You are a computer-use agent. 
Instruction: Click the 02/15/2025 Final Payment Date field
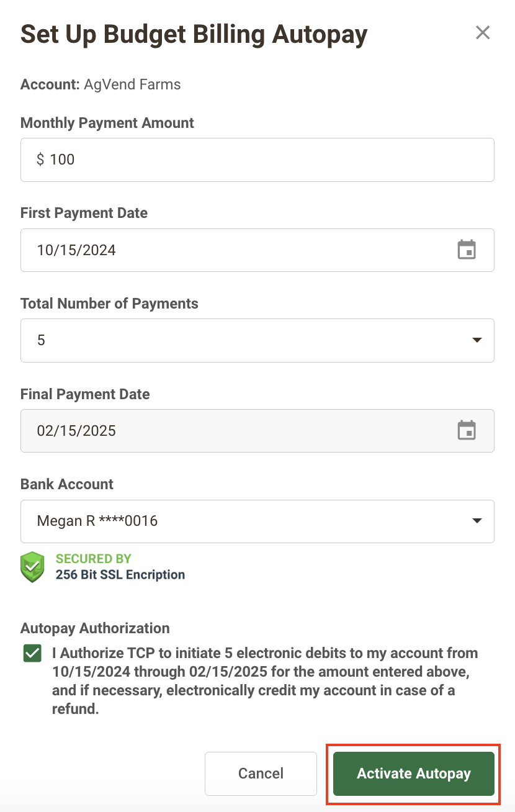pos(257,431)
